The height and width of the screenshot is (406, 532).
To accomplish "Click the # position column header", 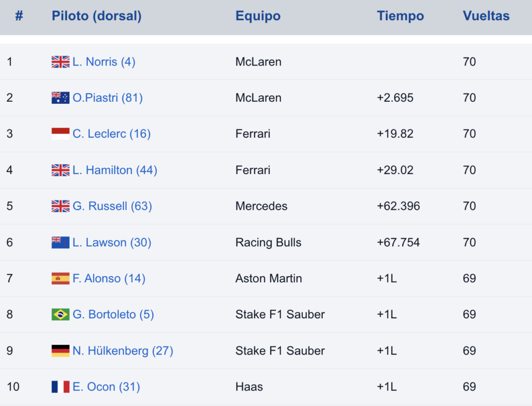I will pyautogui.click(x=19, y=16).
